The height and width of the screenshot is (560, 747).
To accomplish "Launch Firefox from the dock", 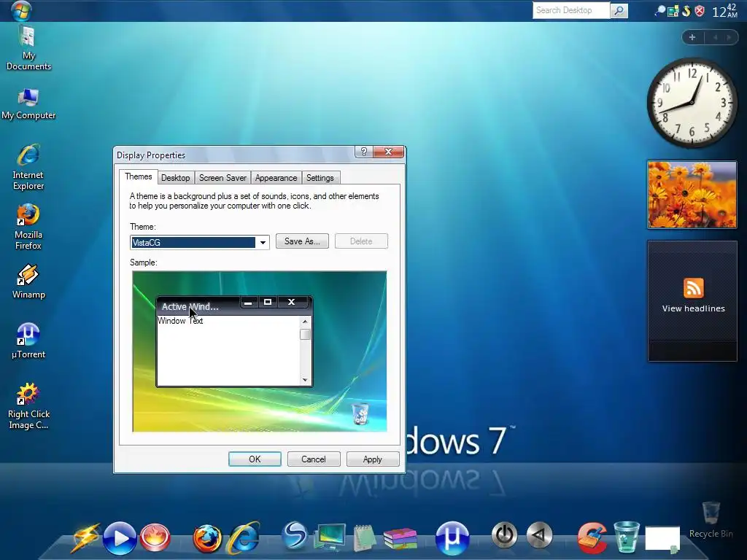I will [x=207, y=539].
